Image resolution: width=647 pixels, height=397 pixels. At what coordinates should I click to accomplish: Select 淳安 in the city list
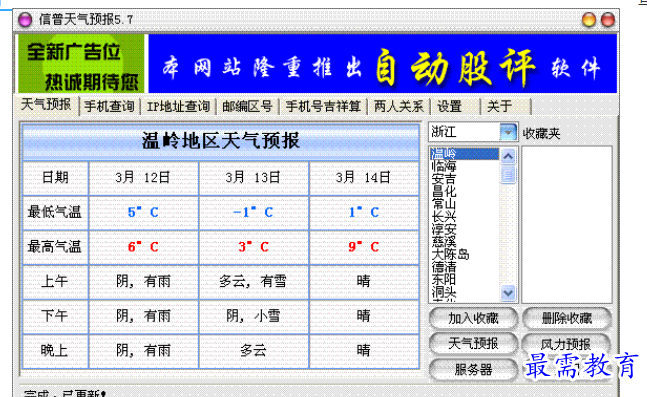click(464, 229)
